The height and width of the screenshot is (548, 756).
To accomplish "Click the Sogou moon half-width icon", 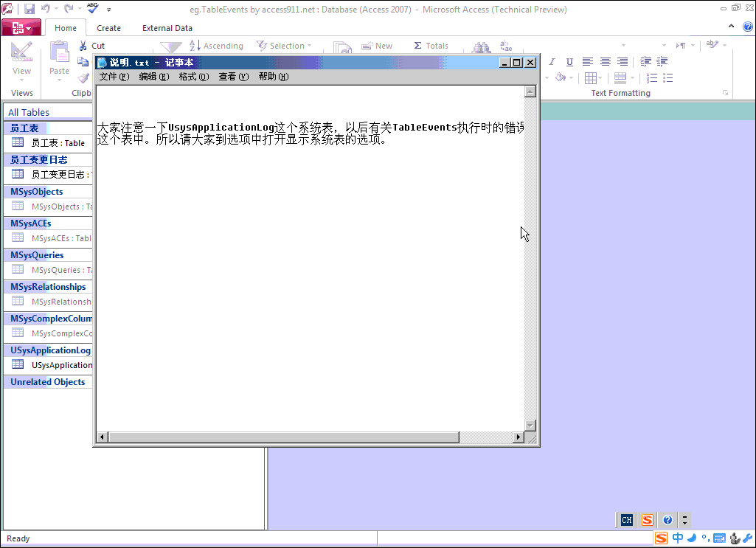I will [692, 538].
